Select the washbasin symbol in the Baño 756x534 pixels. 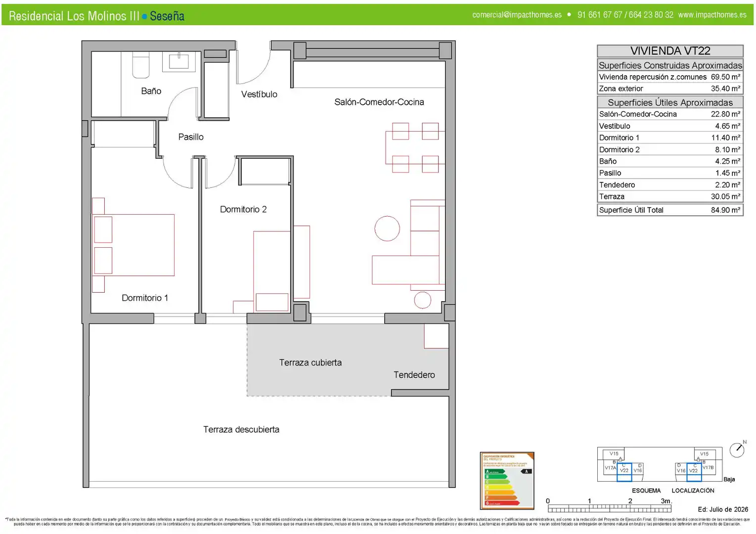click(178, 61)
